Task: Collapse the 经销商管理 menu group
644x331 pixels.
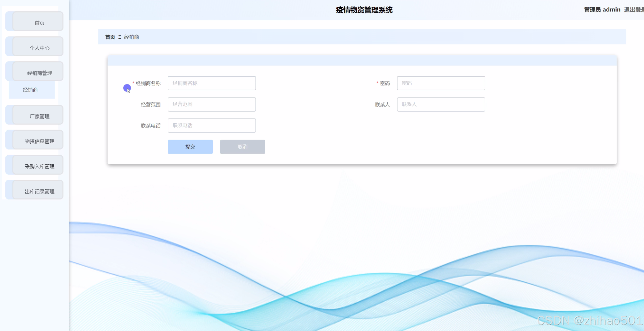Action: click(39, 73)
